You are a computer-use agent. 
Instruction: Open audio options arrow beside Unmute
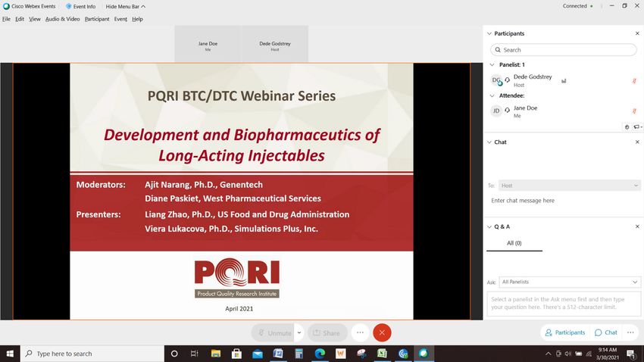point(299,333)
